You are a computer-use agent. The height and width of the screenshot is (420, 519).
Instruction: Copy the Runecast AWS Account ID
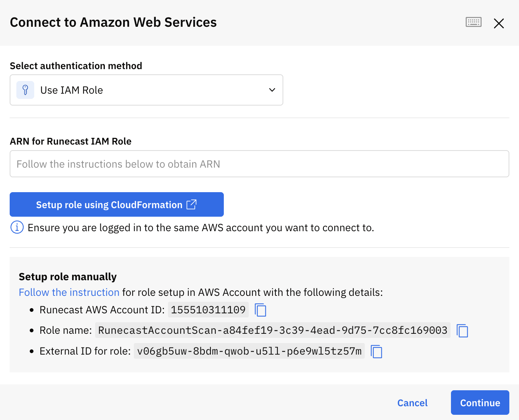click(x=261, y=310)
